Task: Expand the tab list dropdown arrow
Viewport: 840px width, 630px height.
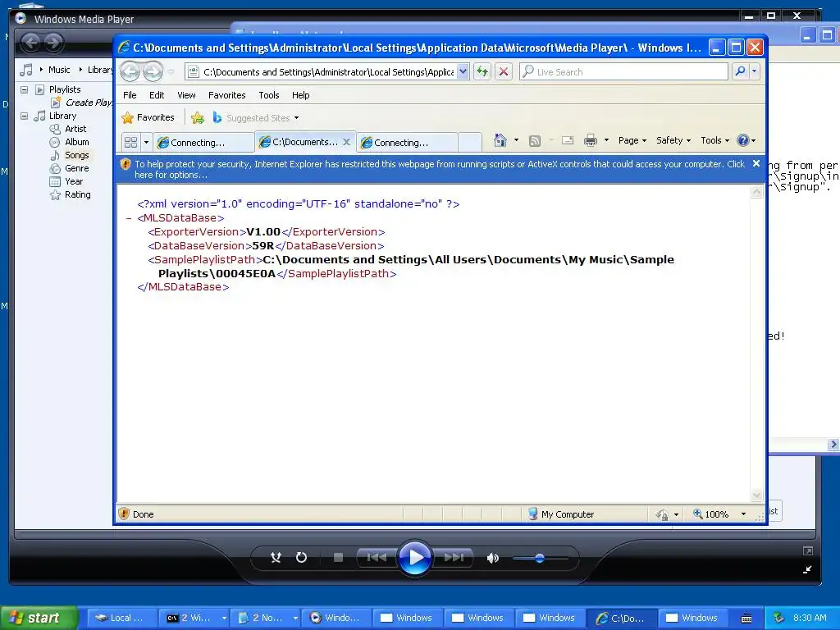Action: [x=146, y=142]
